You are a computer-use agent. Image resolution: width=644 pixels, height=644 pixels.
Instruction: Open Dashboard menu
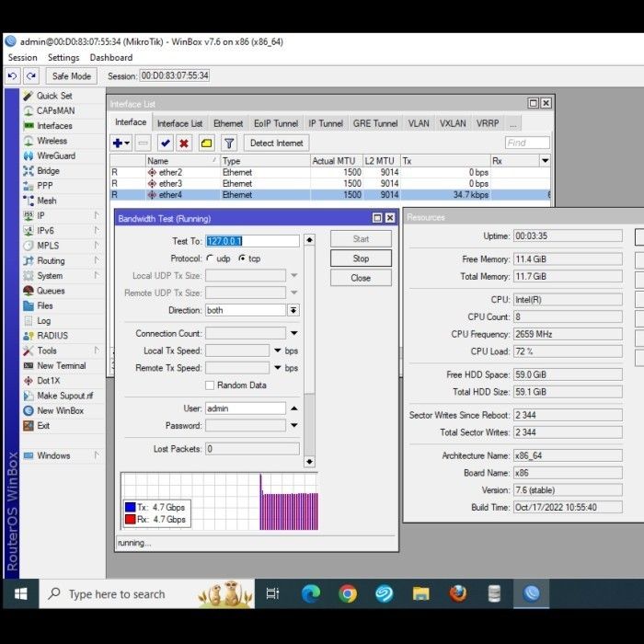(x=111, y=57)
